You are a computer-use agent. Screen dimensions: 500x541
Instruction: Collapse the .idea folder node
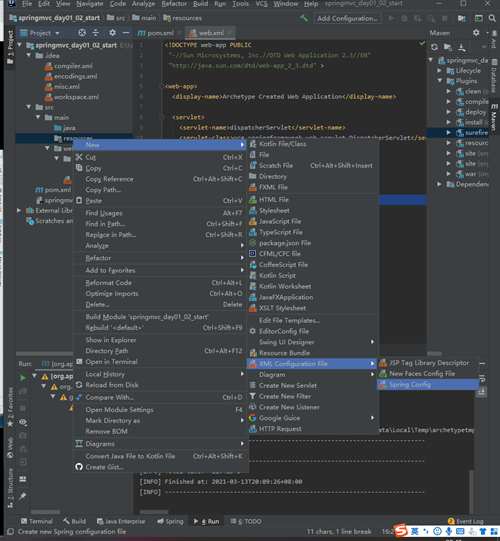click(x=29, y=55)
